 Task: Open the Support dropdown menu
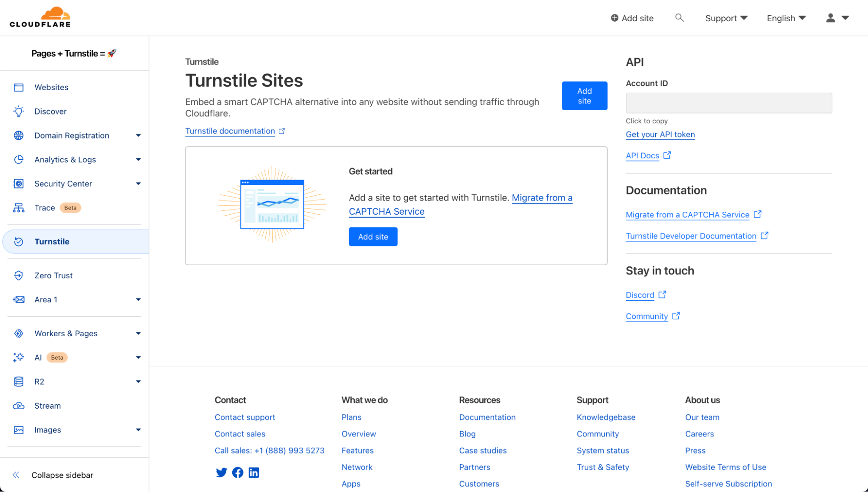[x=726, y=18]
